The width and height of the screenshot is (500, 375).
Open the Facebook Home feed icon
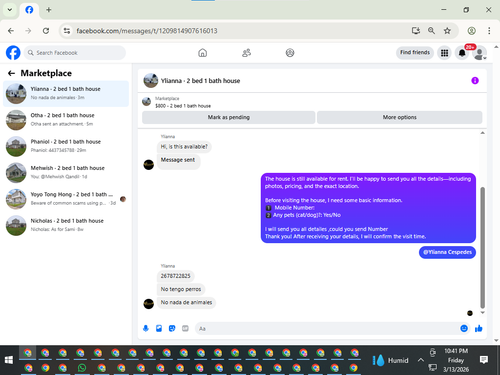(202, 53)
